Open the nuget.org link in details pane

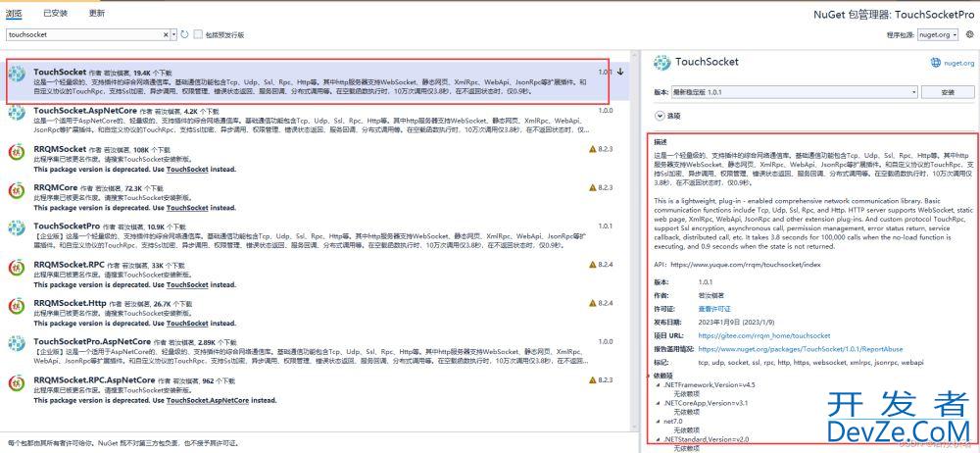click(x=958, y=63)
